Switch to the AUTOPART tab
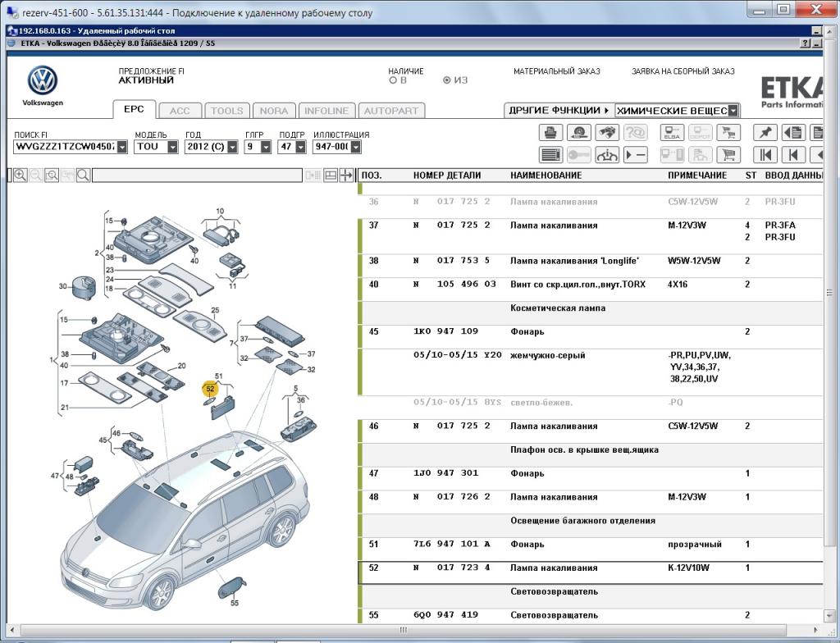This screenshot has height=643, width=840. (391, 111)
